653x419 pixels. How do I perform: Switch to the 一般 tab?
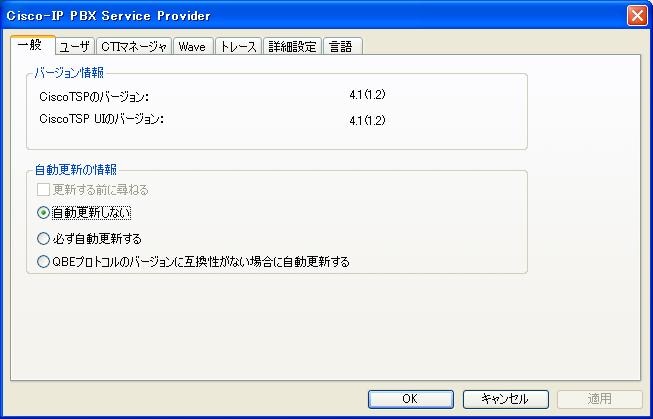point(32,45)
